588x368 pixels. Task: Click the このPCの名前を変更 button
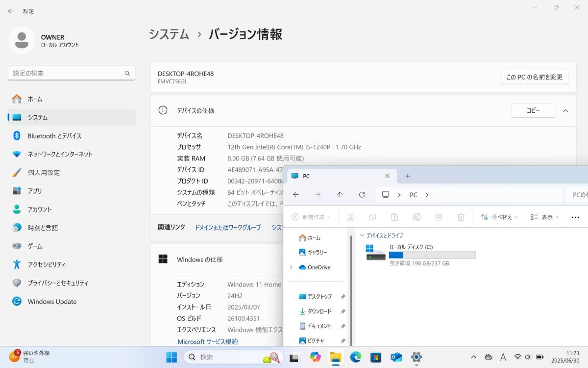(534, 77)
